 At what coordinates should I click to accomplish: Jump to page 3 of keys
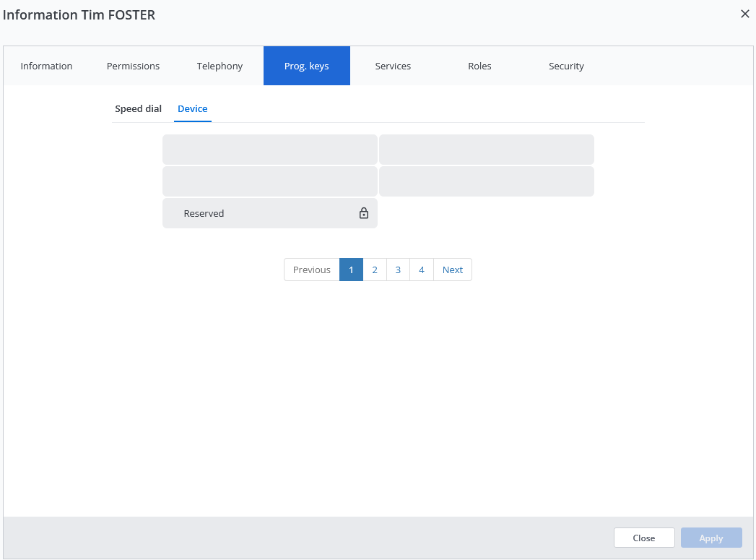(398, 270)
